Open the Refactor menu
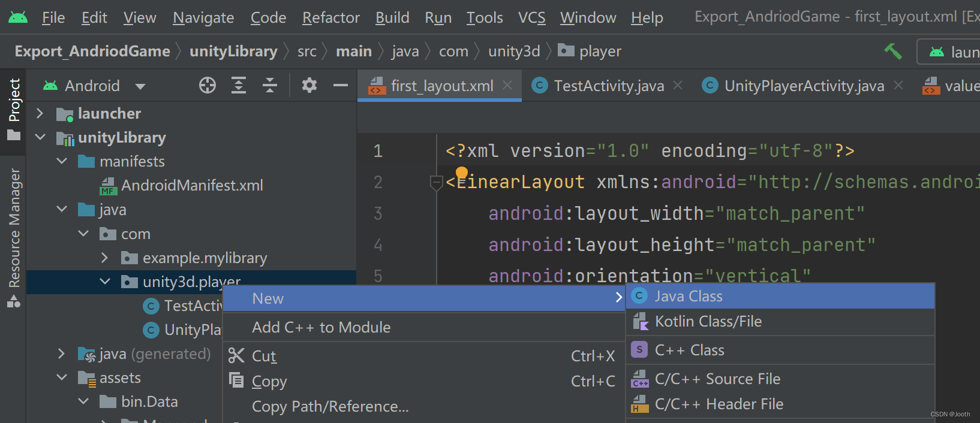This screenshot has width=980, height=423. coord(331,18)
